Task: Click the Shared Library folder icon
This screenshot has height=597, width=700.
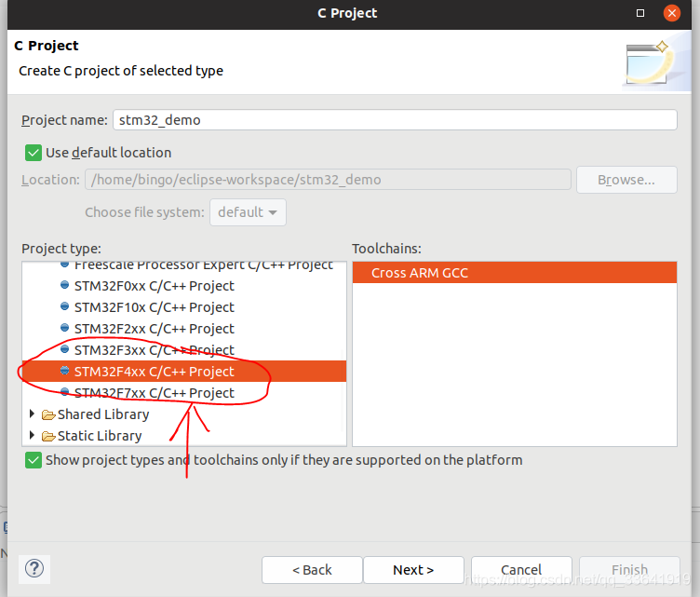Action: point(48,414)
